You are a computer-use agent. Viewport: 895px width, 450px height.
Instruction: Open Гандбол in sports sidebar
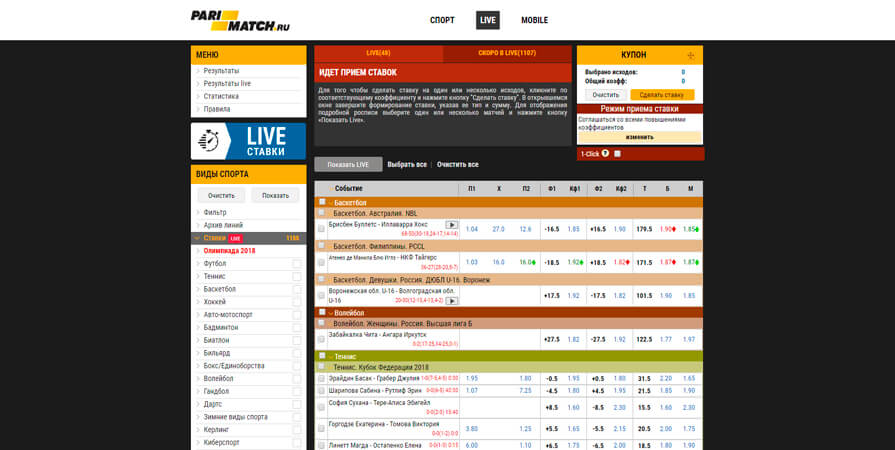(216, 392)
